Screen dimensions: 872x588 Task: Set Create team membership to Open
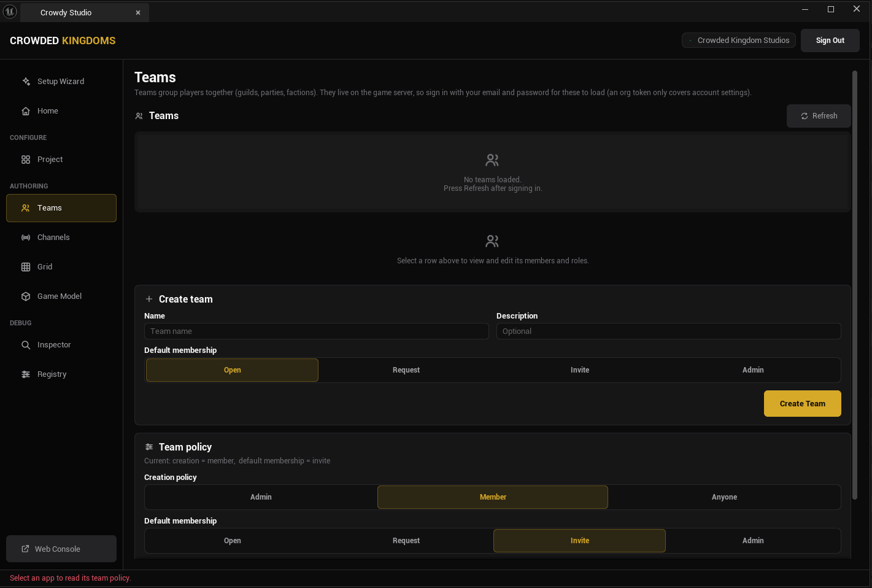[x=232, y=370]
